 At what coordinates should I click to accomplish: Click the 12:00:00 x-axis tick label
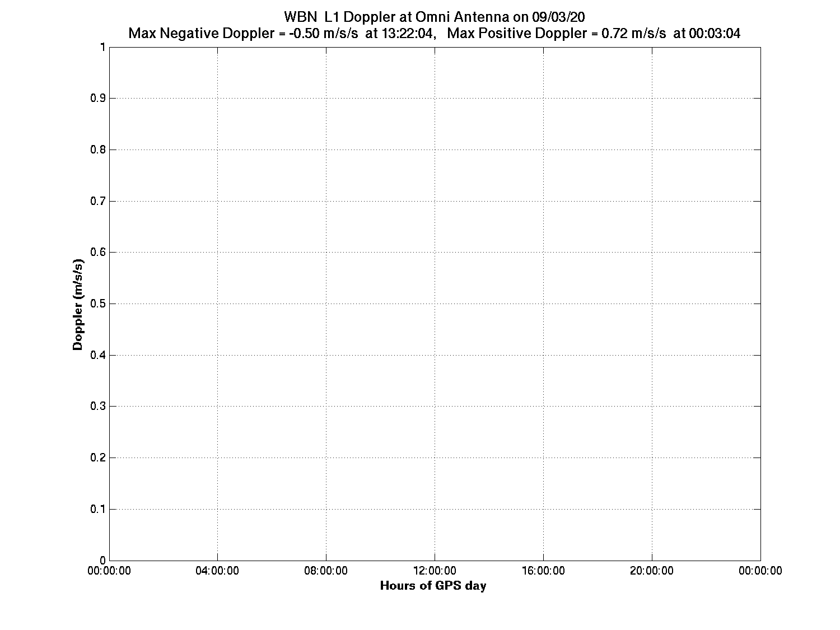435,571
